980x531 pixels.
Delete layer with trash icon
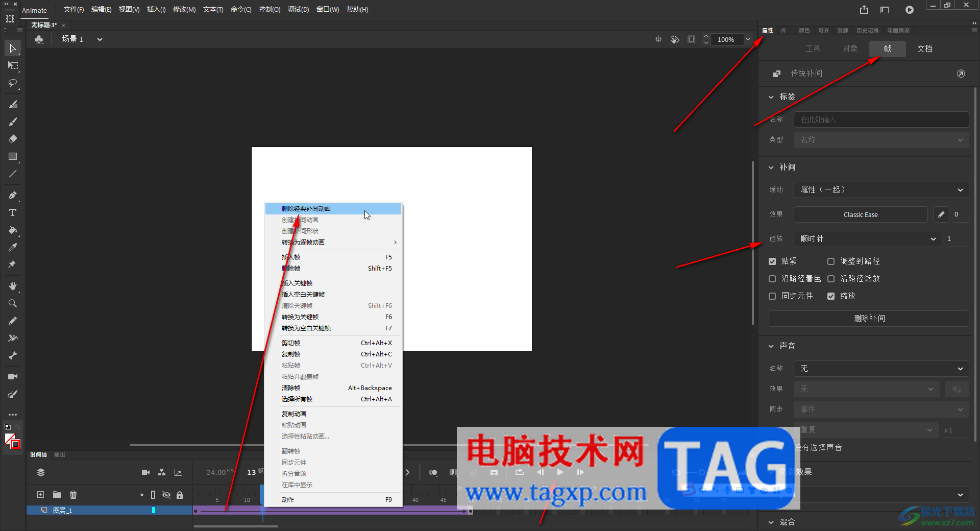coord(73,495)
